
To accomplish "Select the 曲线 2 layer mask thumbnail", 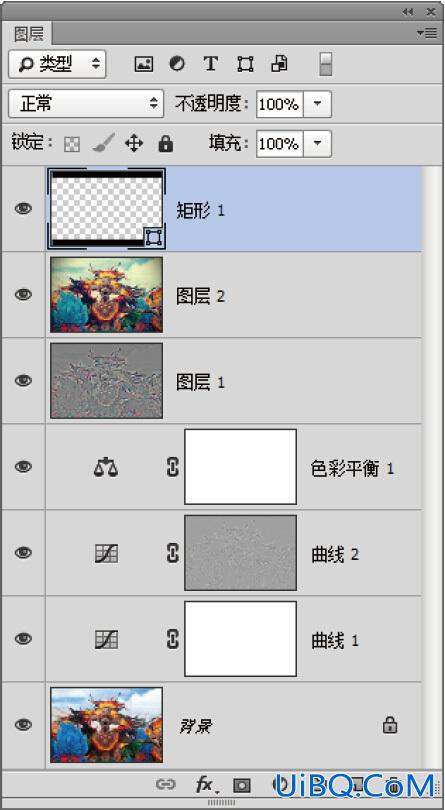I will coord(240,553).
